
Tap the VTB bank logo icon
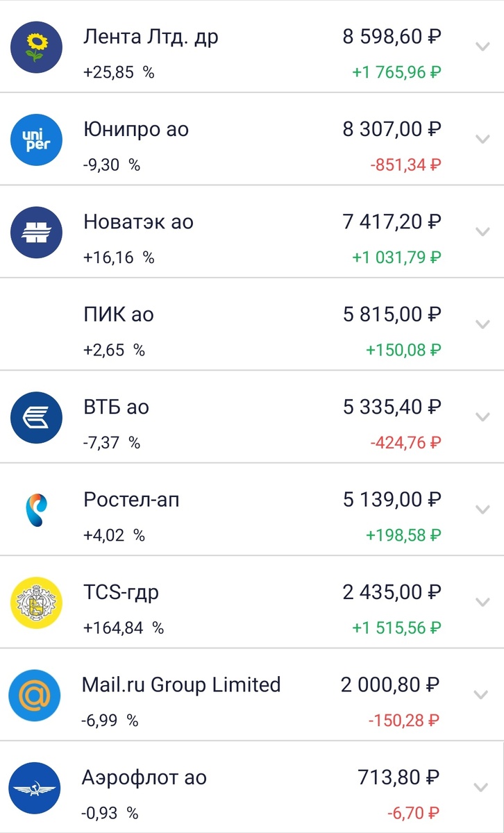pyautogui.click(x=37, y=417)
